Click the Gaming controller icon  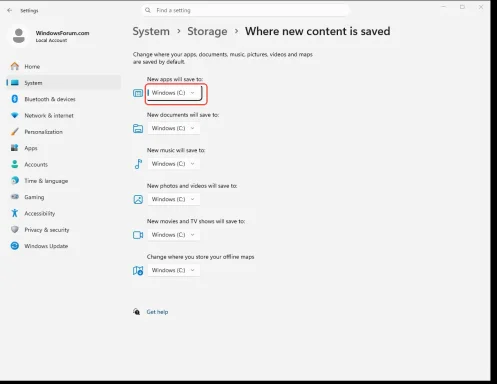pos(15,197)
